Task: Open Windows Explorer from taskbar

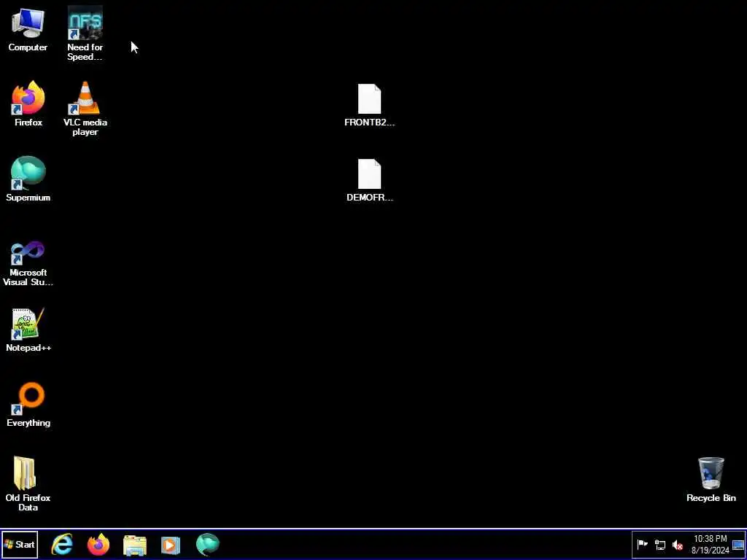Action: pos(135,545)
